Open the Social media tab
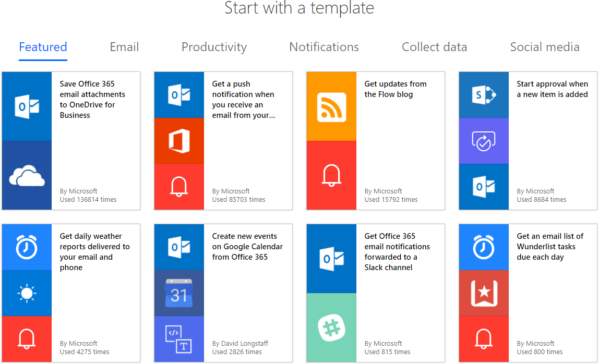 click(x=545, y=47)
